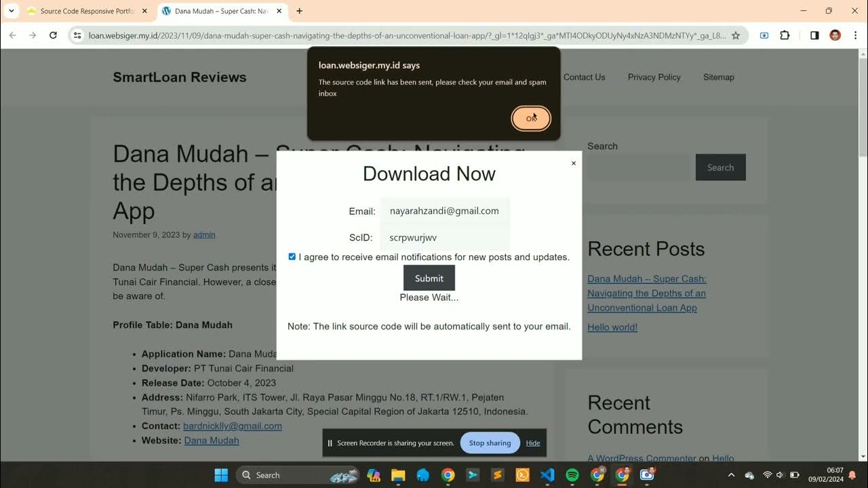The image size is (868, 488).
Task: Show hidden system tray icons
Action: [x=731, y=475]
